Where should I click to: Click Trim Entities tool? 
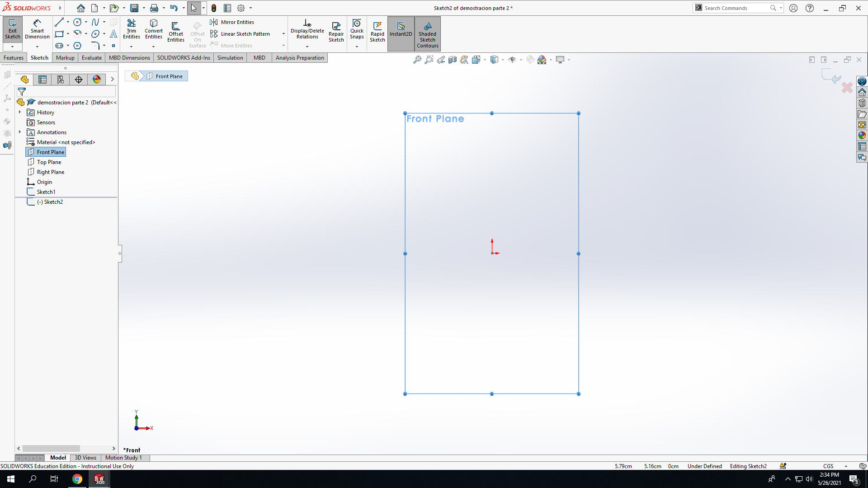click(x=131, y=29)
